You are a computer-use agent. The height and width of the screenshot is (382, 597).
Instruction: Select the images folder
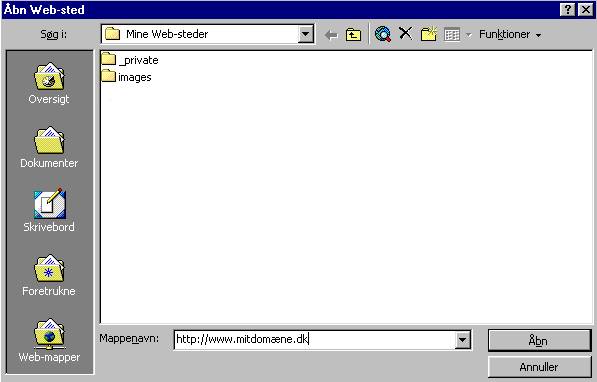coord(126,77)
